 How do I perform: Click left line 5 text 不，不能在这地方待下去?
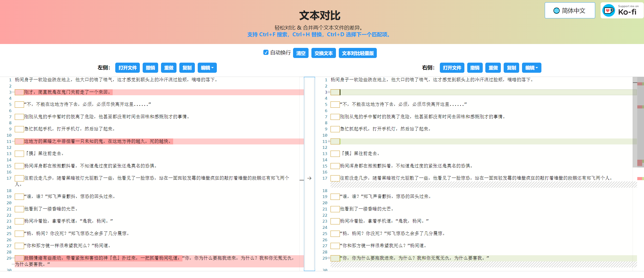pyautogui.click(x=52, y=104)
